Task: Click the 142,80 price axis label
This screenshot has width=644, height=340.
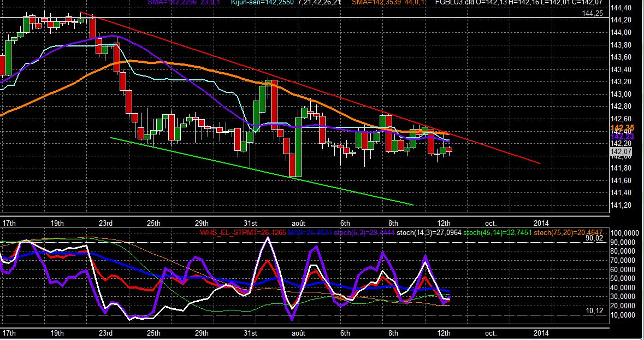Action: [622, 107]
